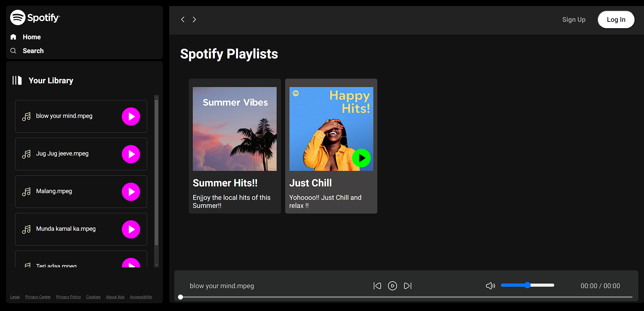Open the Cookies link
This screenshot has width=644, height=311.
pyautogui.click(x=93, y=297)
